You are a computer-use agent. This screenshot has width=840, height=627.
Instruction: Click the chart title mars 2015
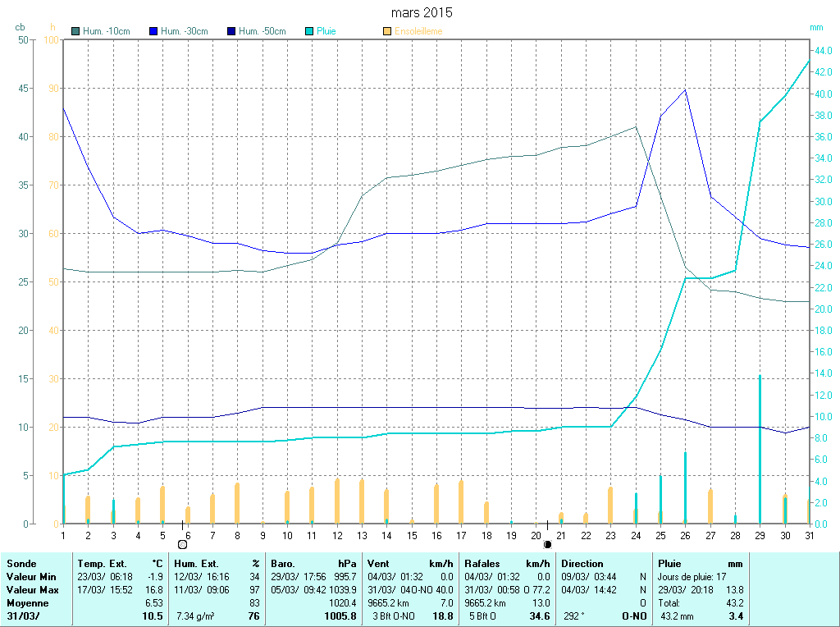[421, 13]
